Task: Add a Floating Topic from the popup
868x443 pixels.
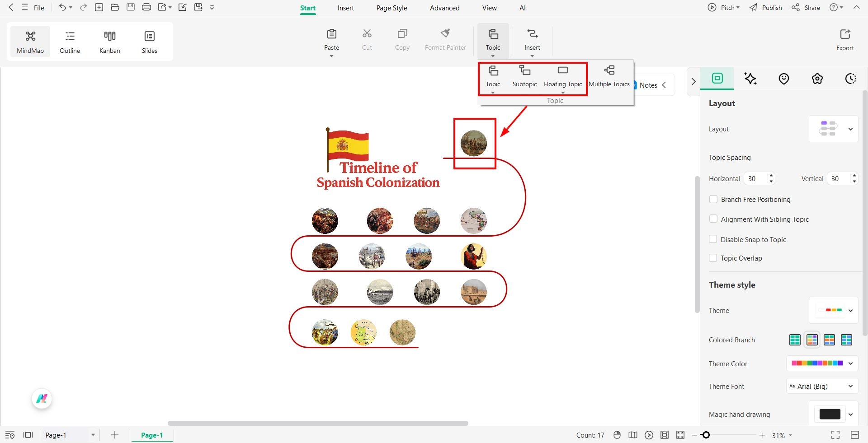Action: click(x=563, y=76)
